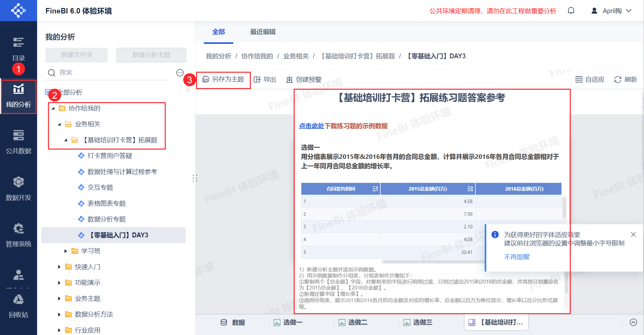Click the 刷新 refresh button
This screenshot has width=644, height=335.
[x=626, y=79]
